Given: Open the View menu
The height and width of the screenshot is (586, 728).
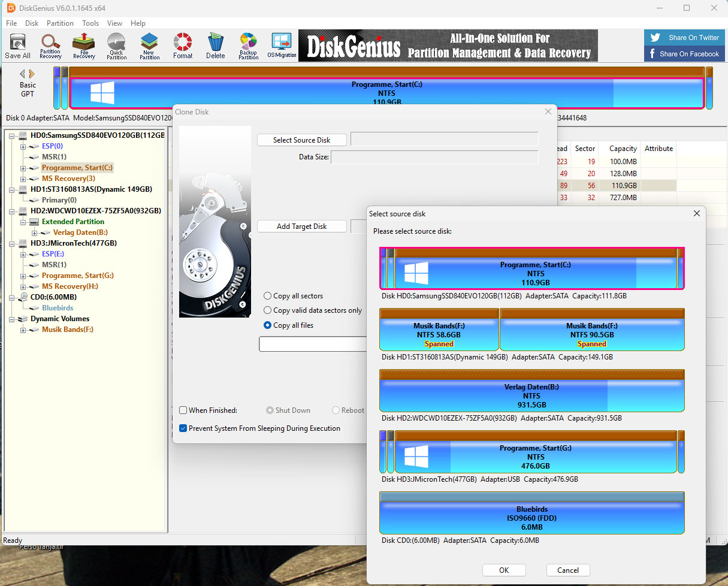Looking at the screenshot, I should pos(114,23).
